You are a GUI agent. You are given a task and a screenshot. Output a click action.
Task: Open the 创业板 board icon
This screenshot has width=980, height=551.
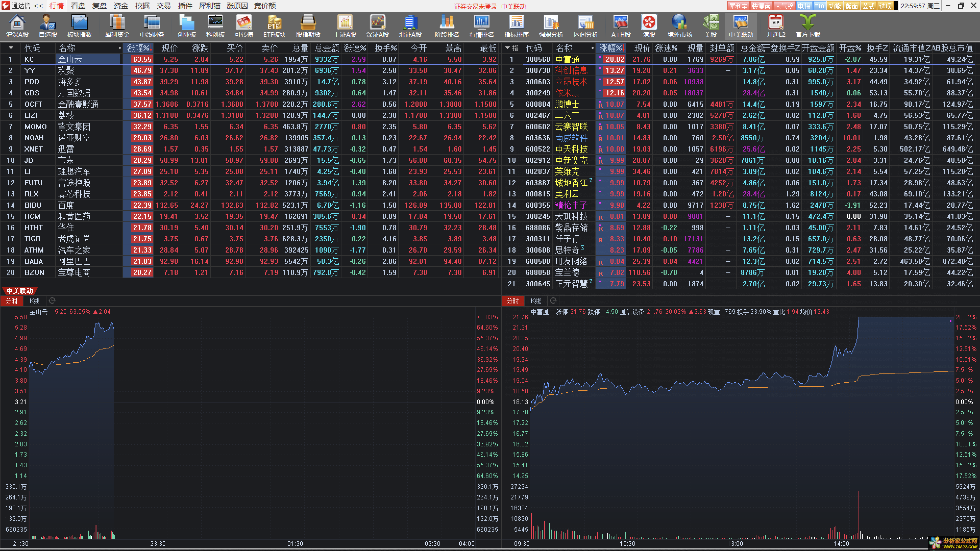[186, 26]
